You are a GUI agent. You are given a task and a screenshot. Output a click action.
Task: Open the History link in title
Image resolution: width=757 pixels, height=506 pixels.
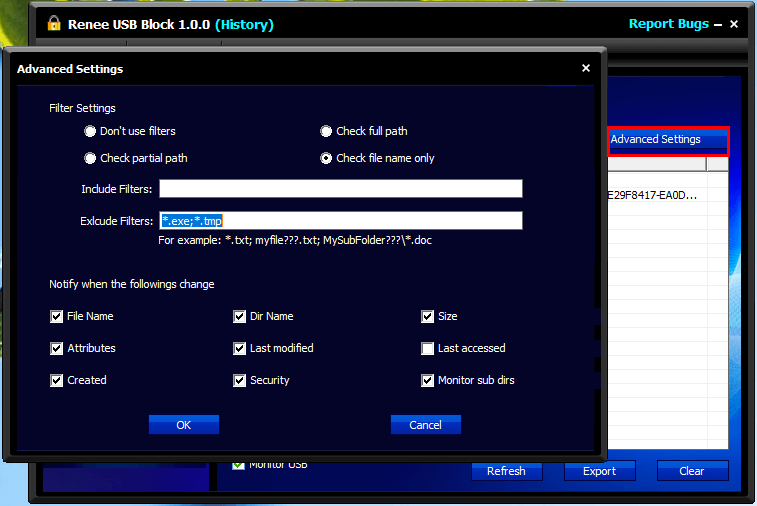pos(244,24)
